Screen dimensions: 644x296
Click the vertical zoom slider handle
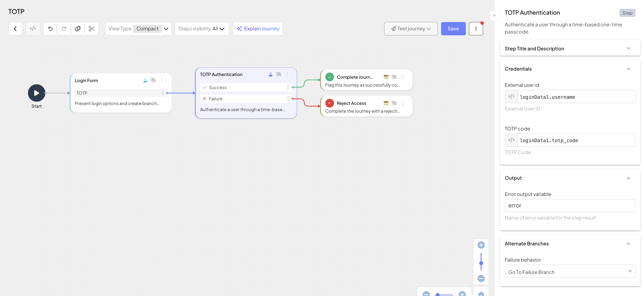coord(481,263)
